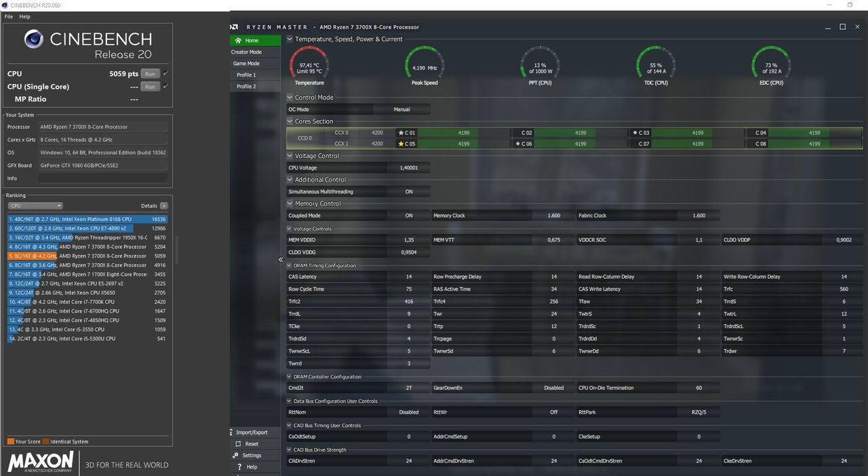Click the CCX 0 speed value 4200
This screenshot has height=476, width=868.
point(377,133)
